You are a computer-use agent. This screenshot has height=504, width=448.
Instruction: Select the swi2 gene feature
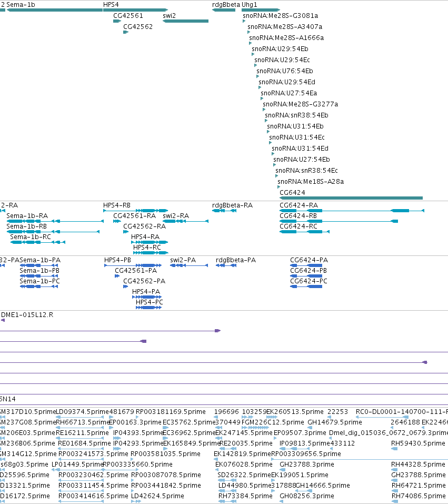185,21
